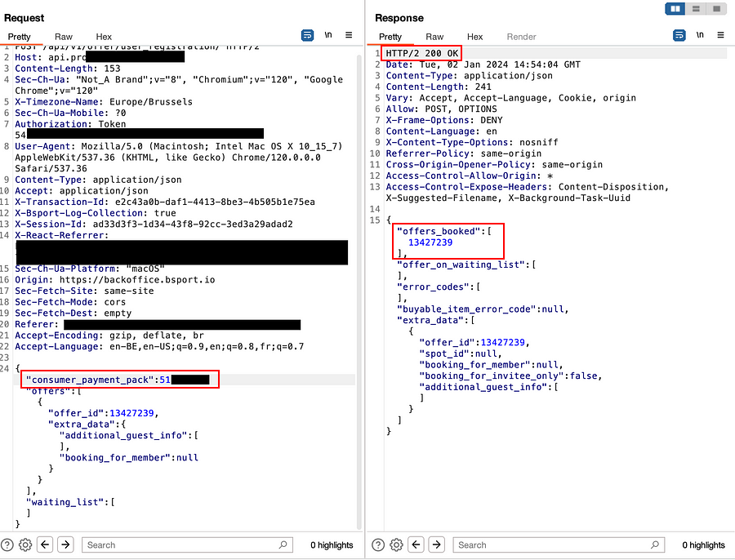Viewport: 735px width, 560px height.
Task: Switch request view to Raw tab
Action: point(64,37)
